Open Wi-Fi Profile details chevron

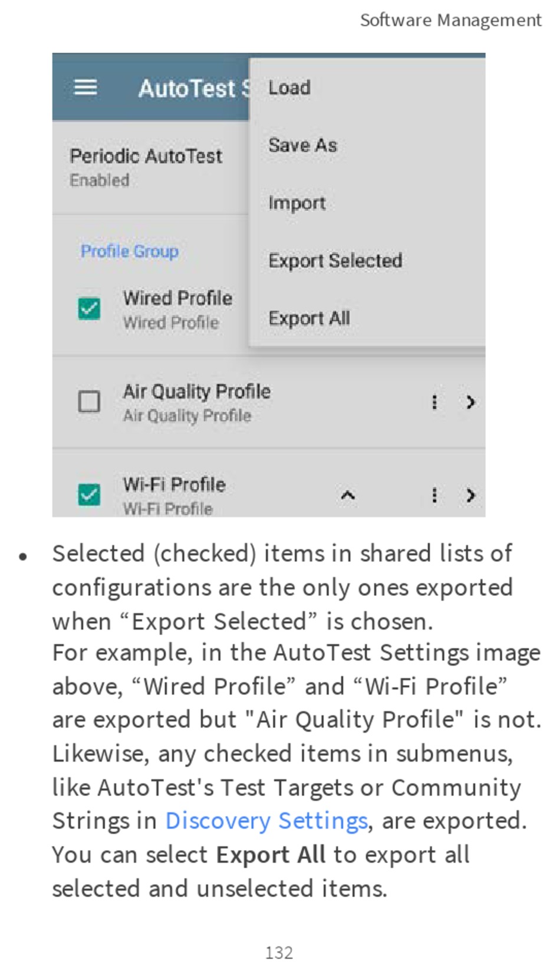(470, 495)
